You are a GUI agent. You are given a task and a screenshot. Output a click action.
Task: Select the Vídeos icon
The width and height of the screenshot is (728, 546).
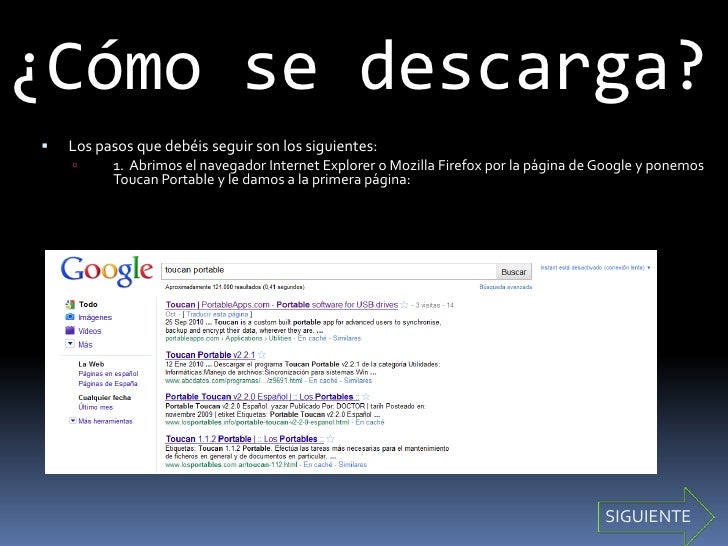pyautogui.click(x=70, y=331)
